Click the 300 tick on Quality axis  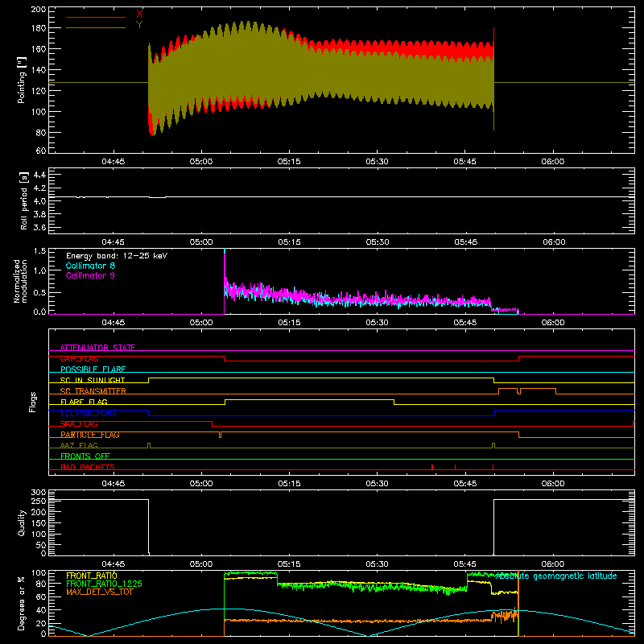(39, 493)
